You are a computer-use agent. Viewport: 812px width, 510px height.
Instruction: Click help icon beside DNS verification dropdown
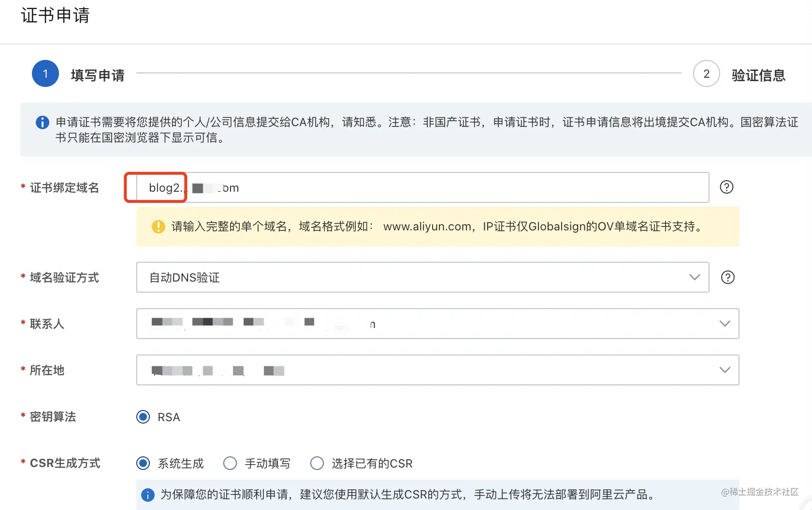coord(727,277)
